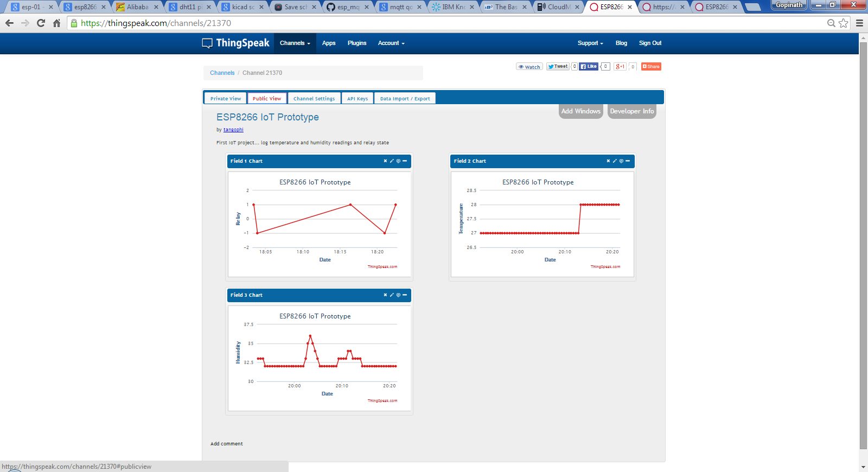Switch to the Private View tab
Screen dimensions: 868x472
pos(226,98)
